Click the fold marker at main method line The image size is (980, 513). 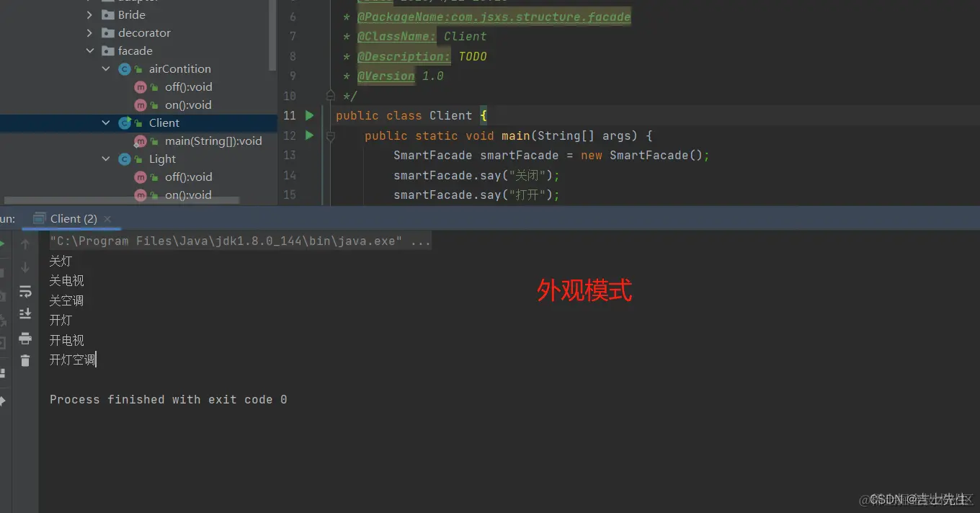331,135
